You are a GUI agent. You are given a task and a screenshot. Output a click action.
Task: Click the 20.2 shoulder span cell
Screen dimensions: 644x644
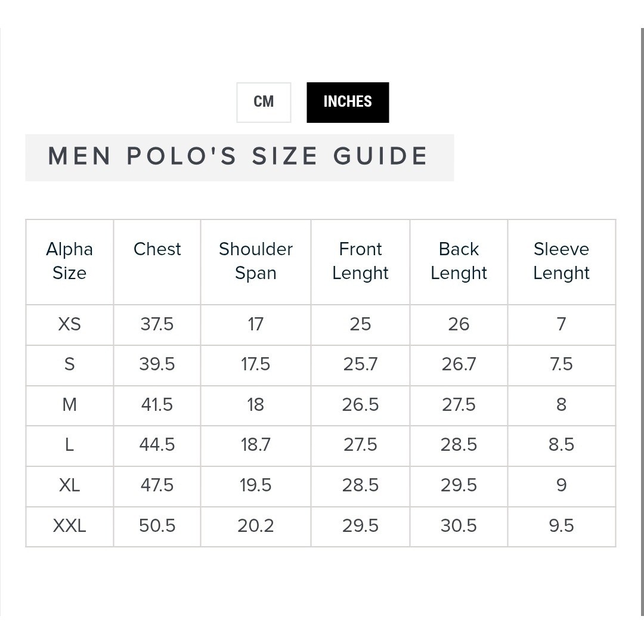pyautogui.click(x=255, y=526)
